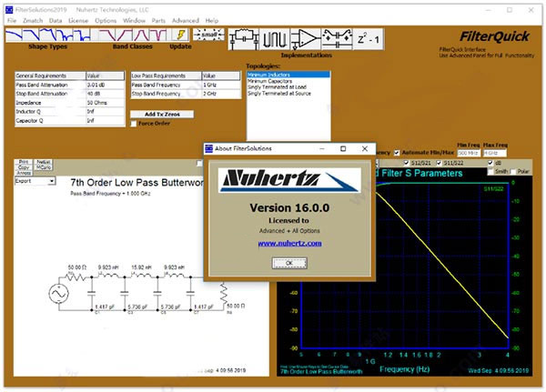Open the Export dropdown
The image size is (546, 392).
pyautogui.click(x=35, y=181)
